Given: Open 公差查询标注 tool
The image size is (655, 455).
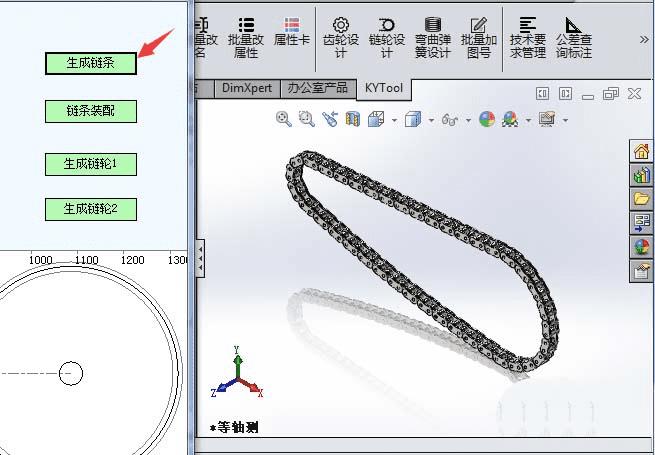Looking at the screenshot, I should click(574, 38).
